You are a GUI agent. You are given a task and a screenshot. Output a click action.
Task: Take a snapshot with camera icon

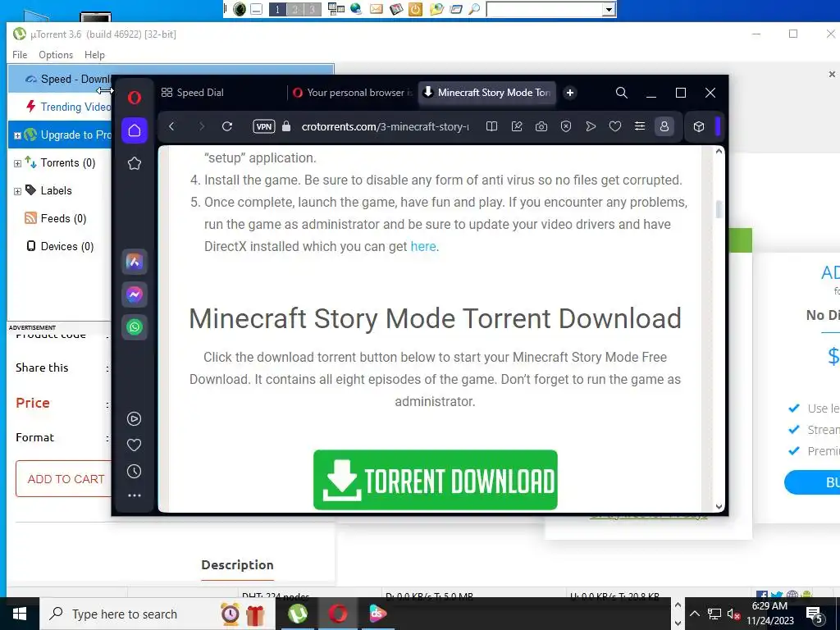click(541, 126)
